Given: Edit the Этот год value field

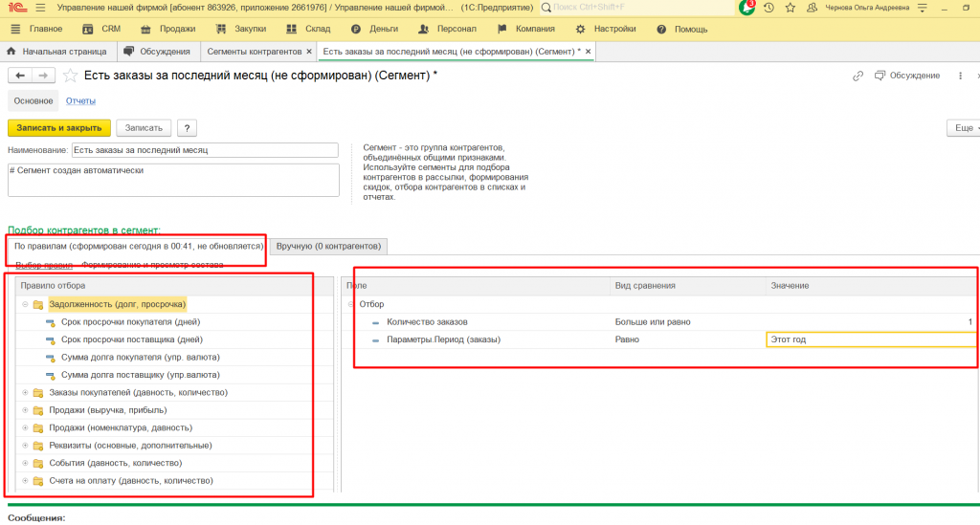Looking at the screenshot, I should (x=871, y=339).
